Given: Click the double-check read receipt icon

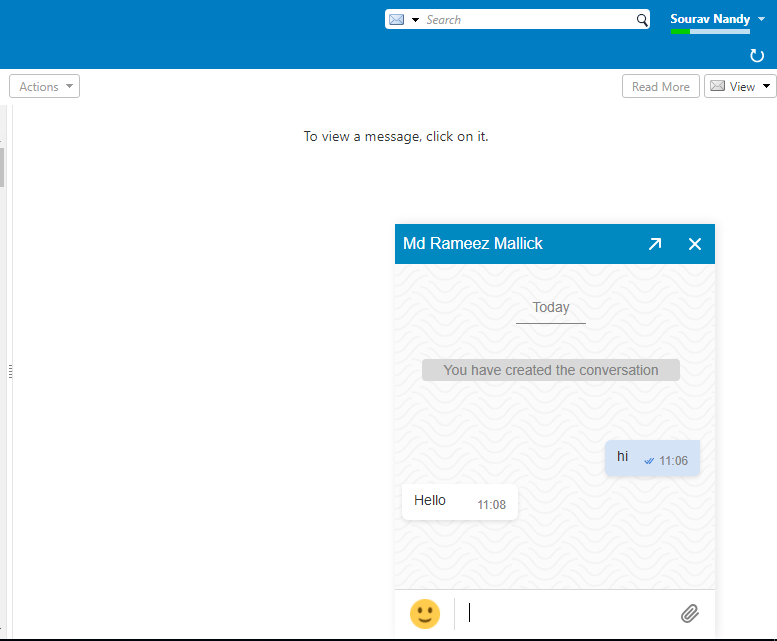Looking at the screenshot, I should [x=649, y=461].
